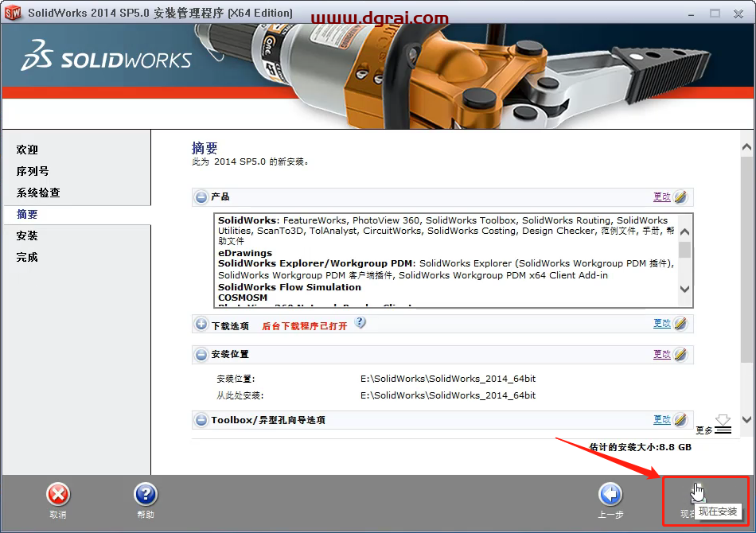The height and width of the screenshot is (533, 756).
Task: Click product list scroll down arrow
Action: point(684,289)
